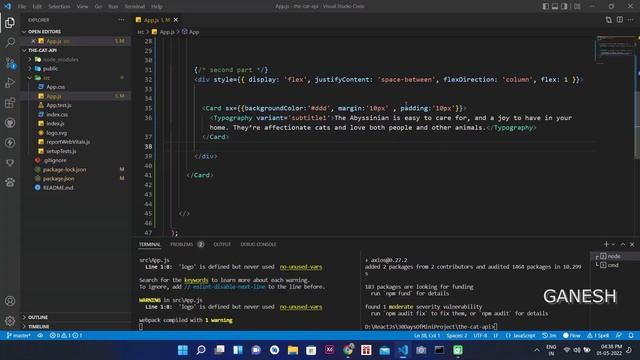640x360 pixels.
Task: Open the Edit menu
Action: coord(37,6)
